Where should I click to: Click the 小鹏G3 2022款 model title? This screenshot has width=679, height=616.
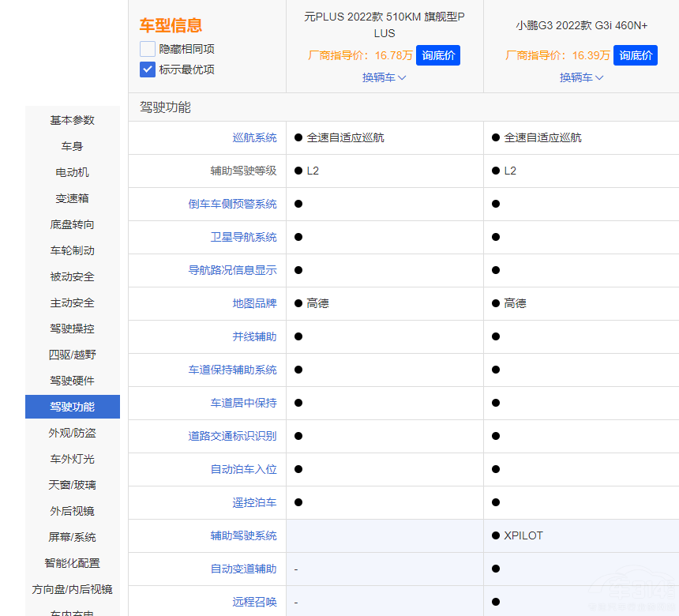coord(581,25)
